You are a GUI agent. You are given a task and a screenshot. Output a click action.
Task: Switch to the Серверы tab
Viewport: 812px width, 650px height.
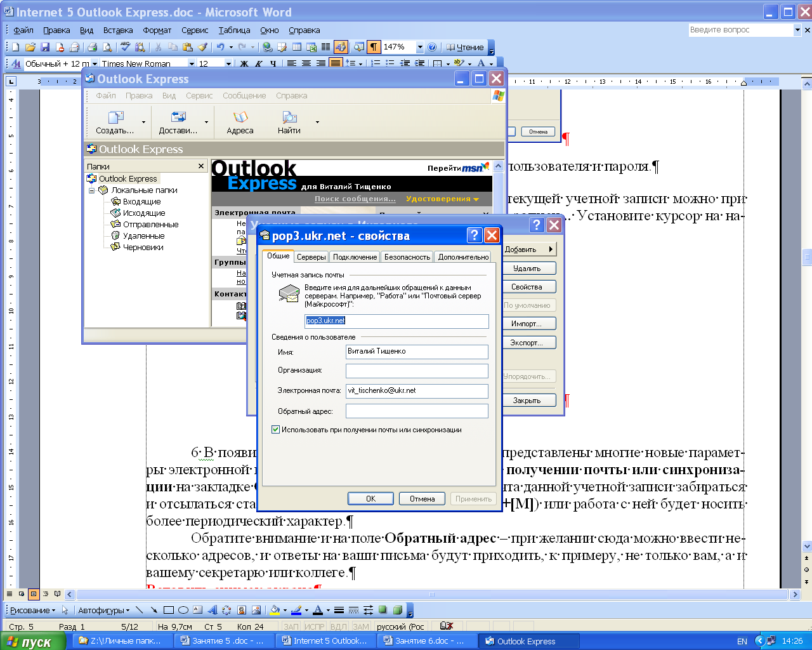coord(311,257)
